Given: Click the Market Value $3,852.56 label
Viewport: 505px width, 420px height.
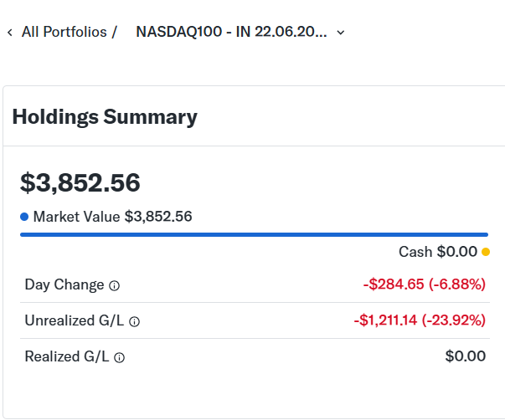Looking at the screenshot, I should point(113,217).
